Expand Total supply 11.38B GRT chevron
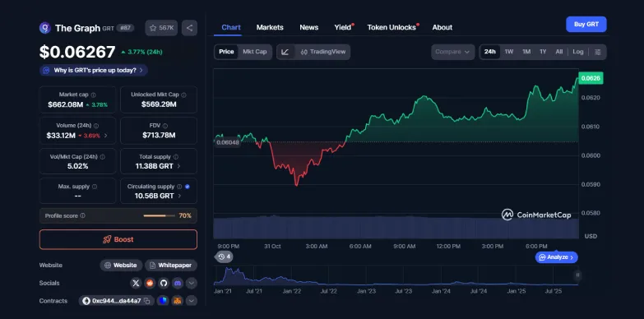 178,166
